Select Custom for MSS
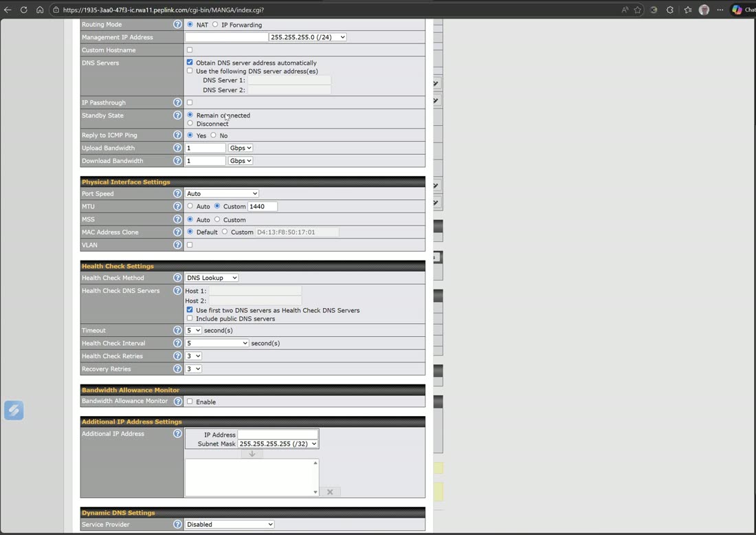 pos(217,219)
